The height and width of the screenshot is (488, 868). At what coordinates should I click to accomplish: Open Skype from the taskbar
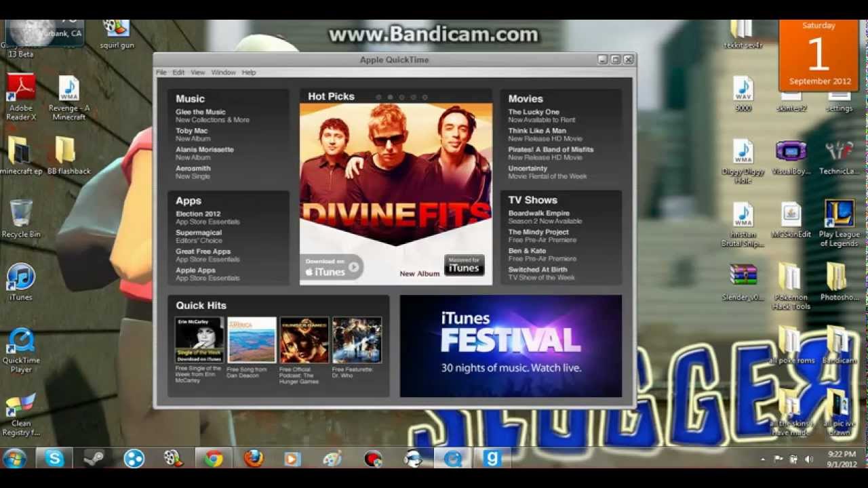click(54, 459)
